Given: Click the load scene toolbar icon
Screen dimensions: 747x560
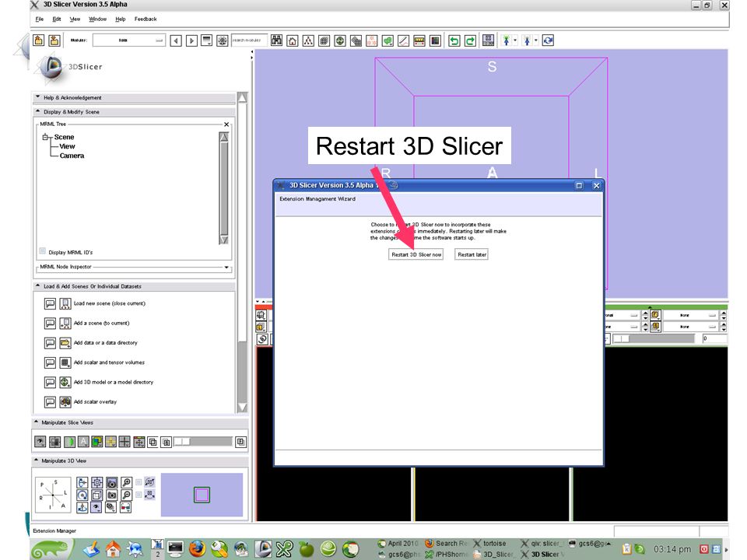Looking at the screenshot, I should tap(39, 40).
